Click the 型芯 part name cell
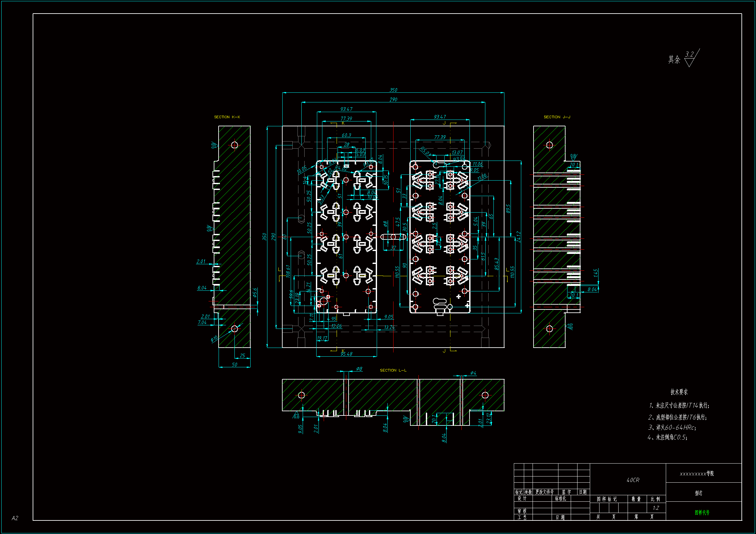 (698, 493)
